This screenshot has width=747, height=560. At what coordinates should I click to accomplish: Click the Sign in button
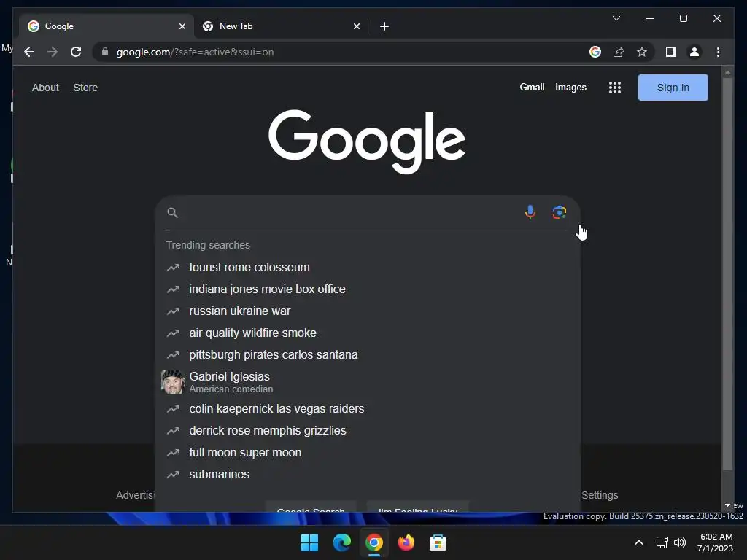point(673,87)
